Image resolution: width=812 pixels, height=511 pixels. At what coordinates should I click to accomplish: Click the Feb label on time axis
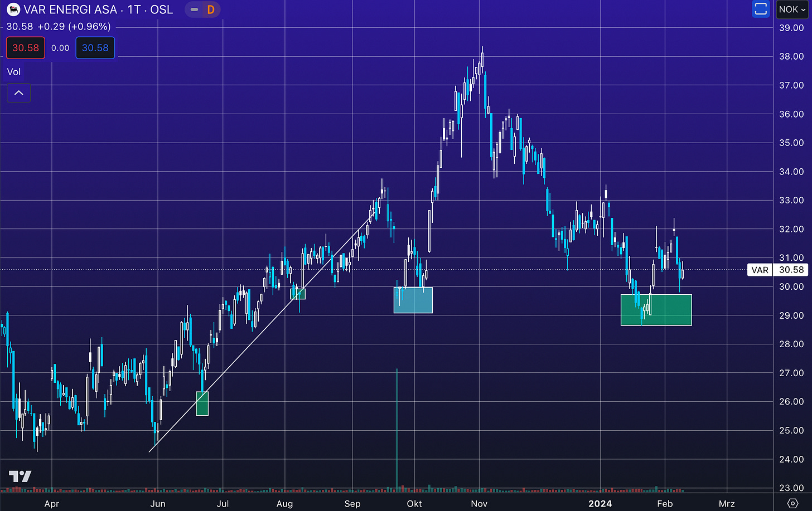[x=665, y=504]
